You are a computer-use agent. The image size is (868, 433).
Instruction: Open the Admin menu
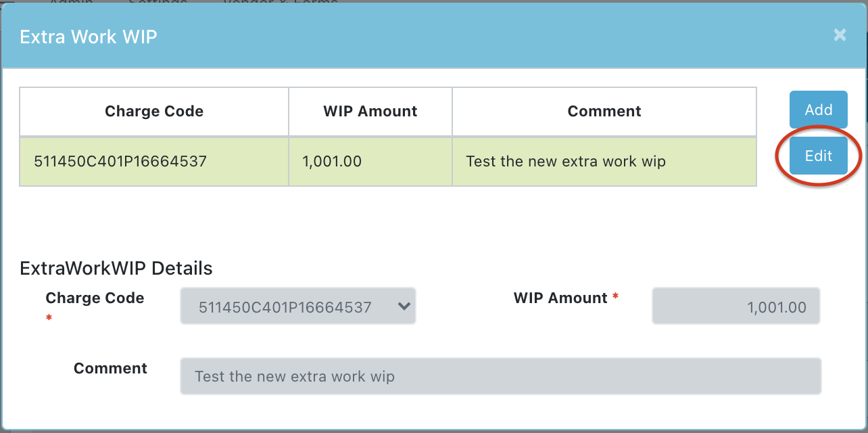70,3
